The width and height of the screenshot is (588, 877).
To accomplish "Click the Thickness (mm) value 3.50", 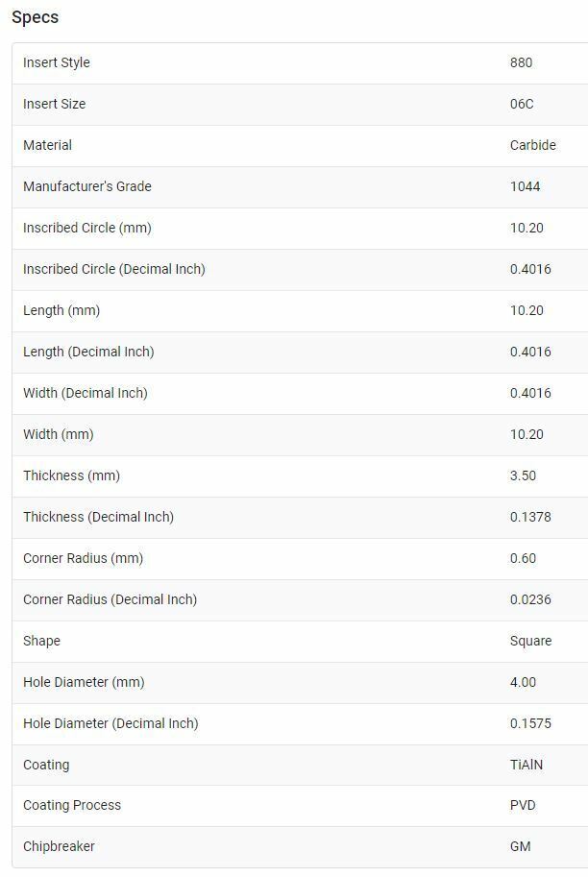I will tap(523, 475).
